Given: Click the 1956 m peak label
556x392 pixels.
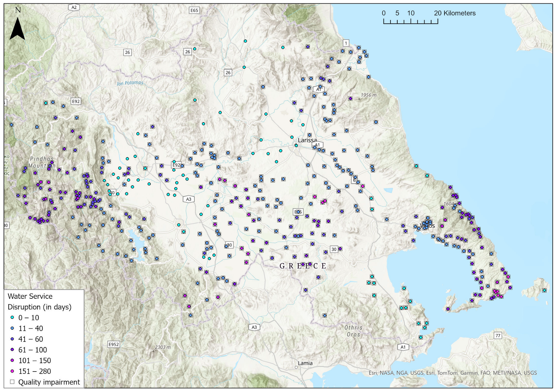Looking at the screenshot, I should [368, 95].
